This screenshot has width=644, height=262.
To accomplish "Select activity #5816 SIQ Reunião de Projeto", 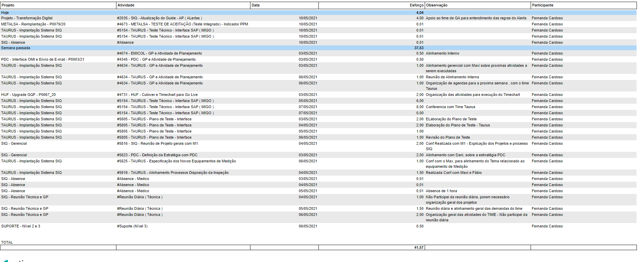I will (157, 144).
